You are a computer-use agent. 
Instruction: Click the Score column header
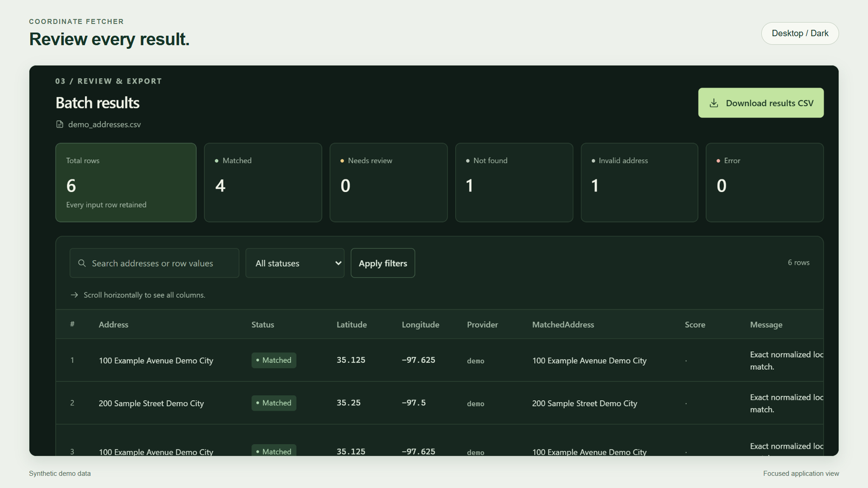(695, 325)
